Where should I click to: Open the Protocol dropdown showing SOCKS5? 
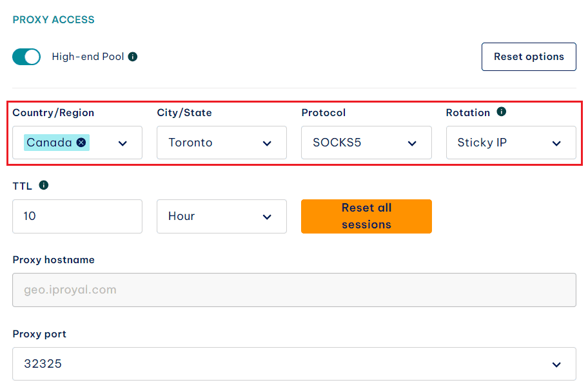pyautogui.click(x=366, y=143)
